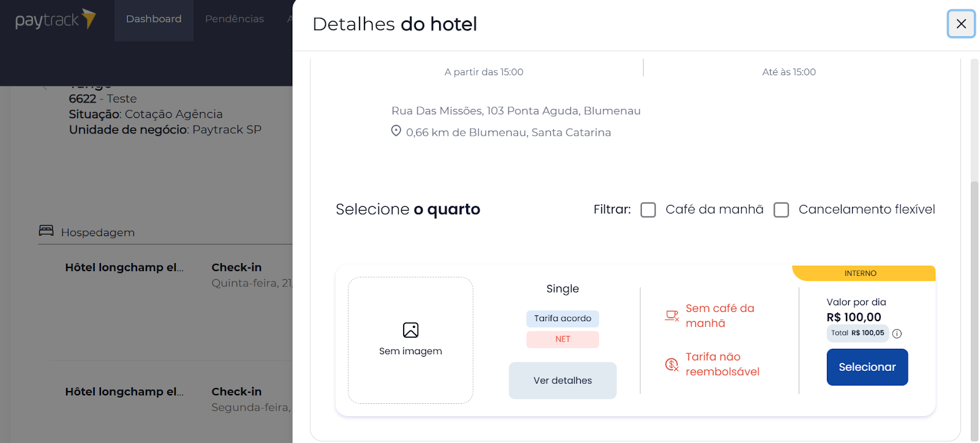The height and width of the screenshot is (443, 980).
Task: Click the first Hôtel longchamp entry
Action: click(x=124, y=267)
